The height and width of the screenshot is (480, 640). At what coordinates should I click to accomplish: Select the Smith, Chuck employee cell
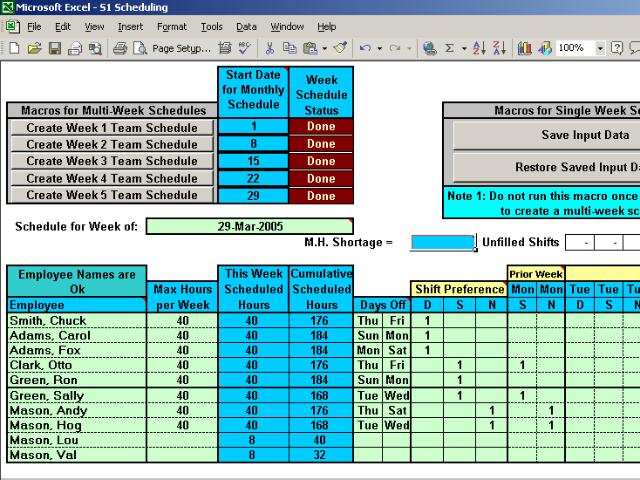coord(77,321)
